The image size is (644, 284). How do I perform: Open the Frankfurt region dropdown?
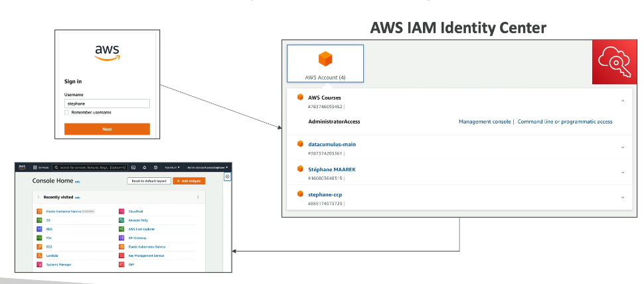[x=173, y=167]
